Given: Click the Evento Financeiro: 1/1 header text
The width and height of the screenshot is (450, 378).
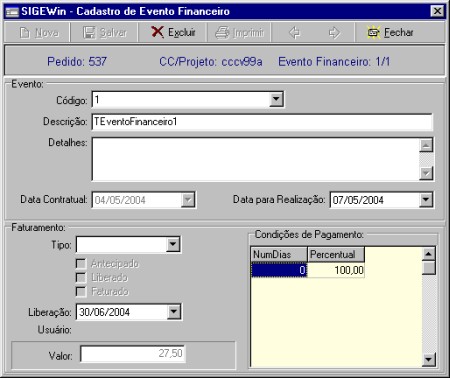Looking at the screenshot, I should tap(334, 62).
